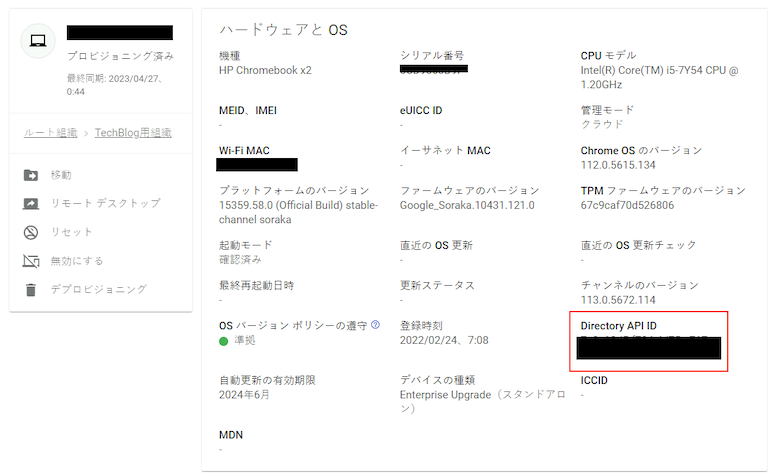The height and width of the screenshot is (476, 768).
Task: Click channel version 113.0.5672.114
Action: [x=618, y=300]
